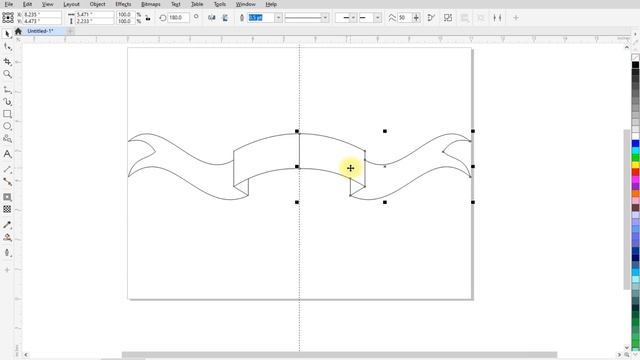The image size is (640, 360).
Task: Select the Rectangle tool
Action: click(7, 114)
